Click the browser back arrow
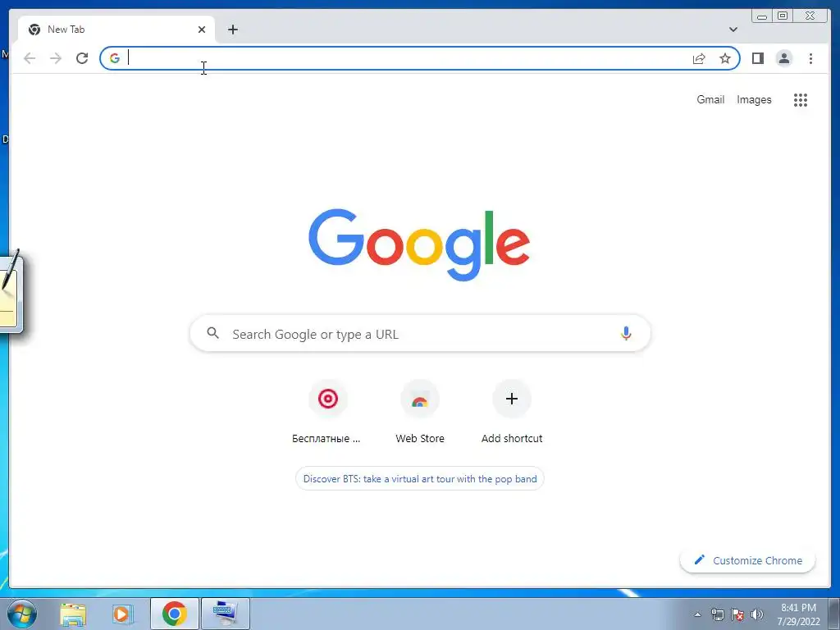This screenshot has height=630, width=840. tap(30, 58)
